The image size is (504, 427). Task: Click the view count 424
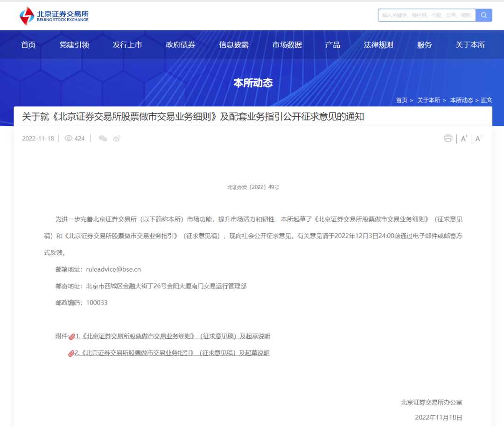79,139
